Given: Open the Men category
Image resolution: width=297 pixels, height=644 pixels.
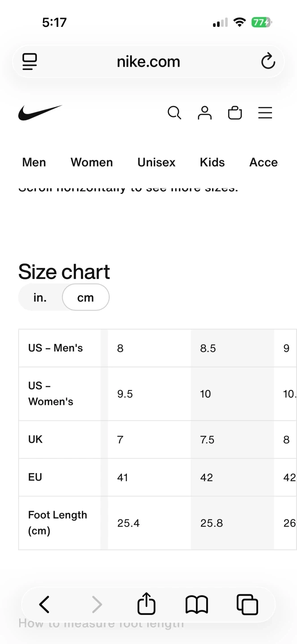Looking at the screenshot, I should tap(34, 162).
